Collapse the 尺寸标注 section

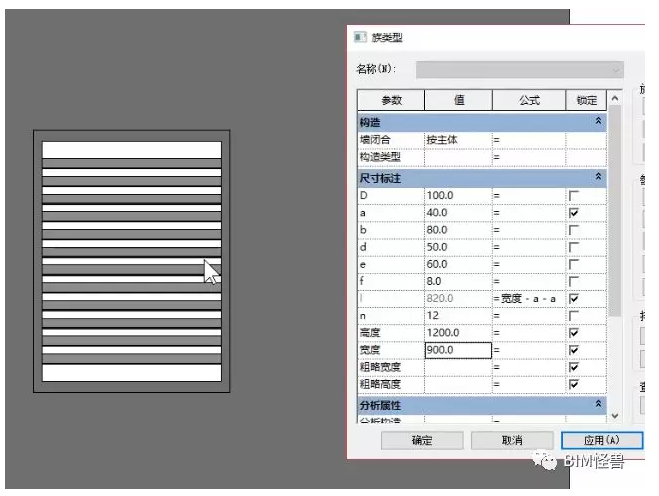pos(598,176)
